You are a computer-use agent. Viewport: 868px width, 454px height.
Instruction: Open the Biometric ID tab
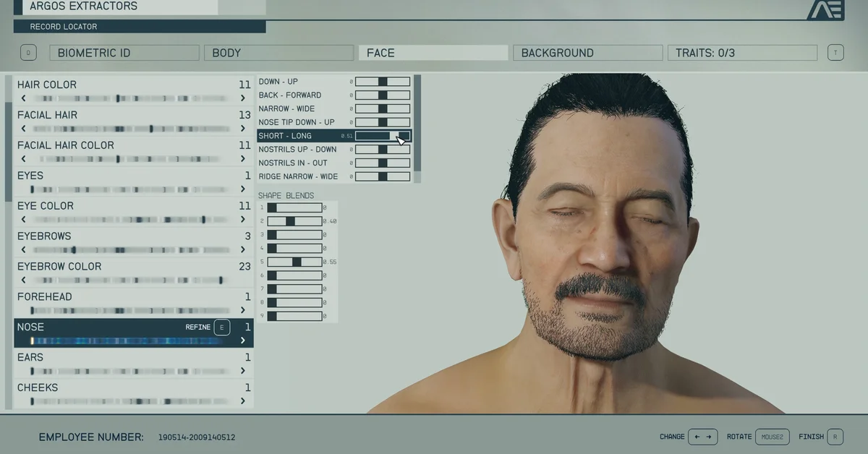[124, 53]
